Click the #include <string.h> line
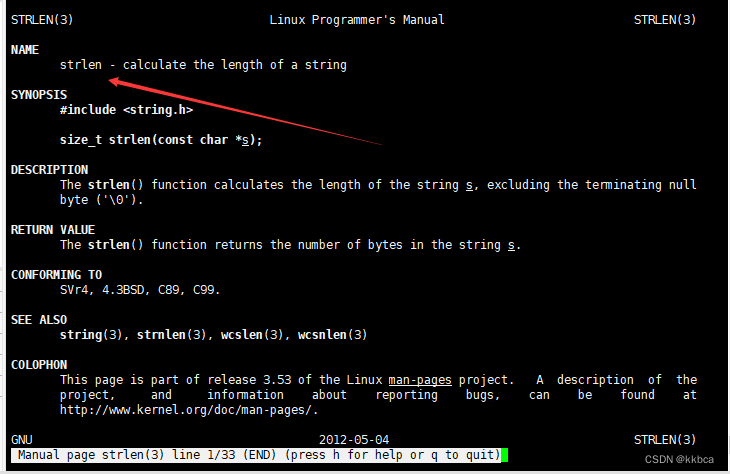This screenshot has width=730, height=474. [x=126, y=110]
